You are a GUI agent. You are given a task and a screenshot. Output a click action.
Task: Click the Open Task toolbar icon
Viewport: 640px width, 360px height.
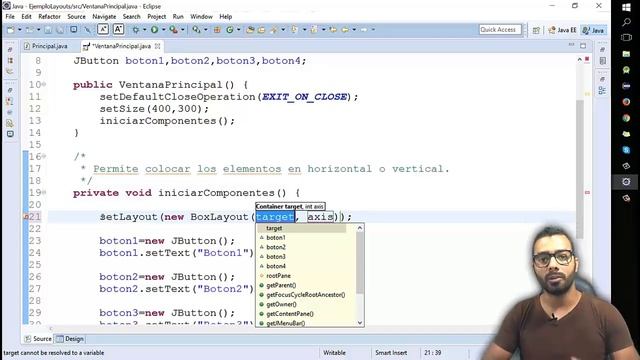pos(261,30)
